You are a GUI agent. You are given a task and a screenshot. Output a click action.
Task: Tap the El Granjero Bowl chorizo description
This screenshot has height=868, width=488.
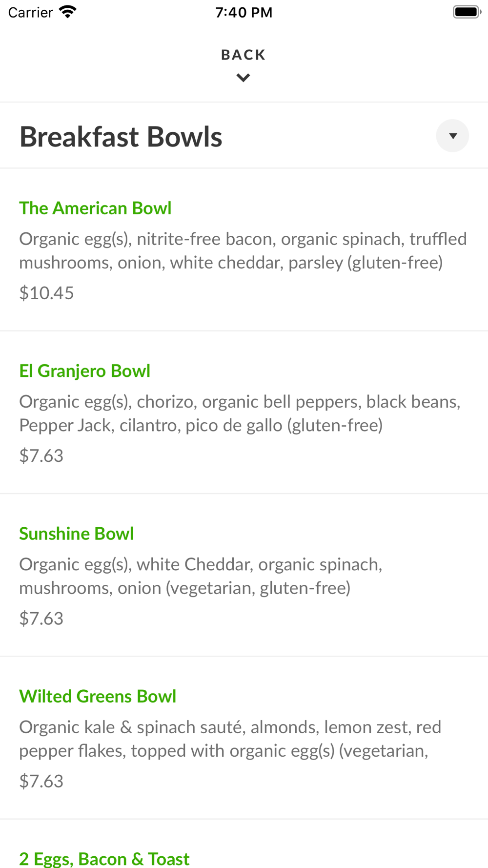(240, 413)
